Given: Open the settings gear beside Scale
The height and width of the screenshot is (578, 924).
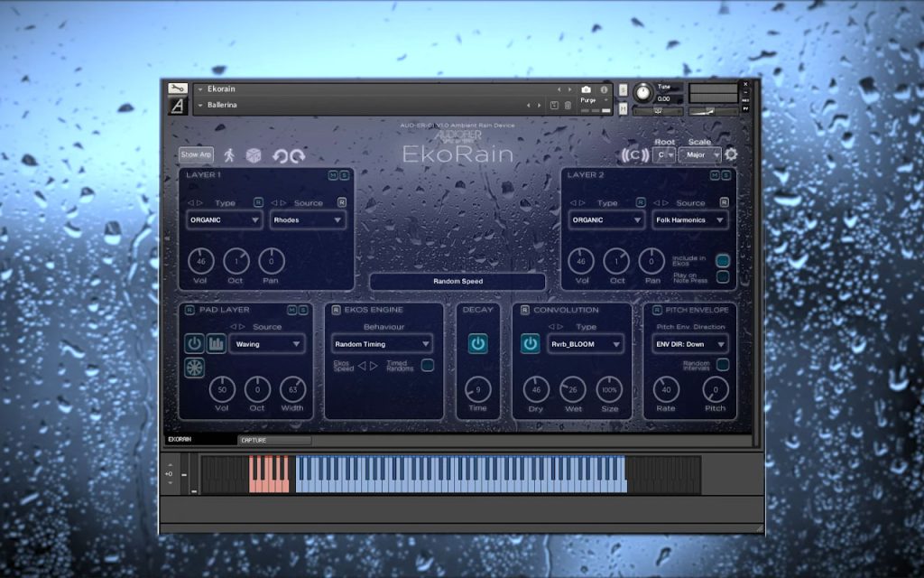Looking at the screenshot, I should (x=731, y=154).
